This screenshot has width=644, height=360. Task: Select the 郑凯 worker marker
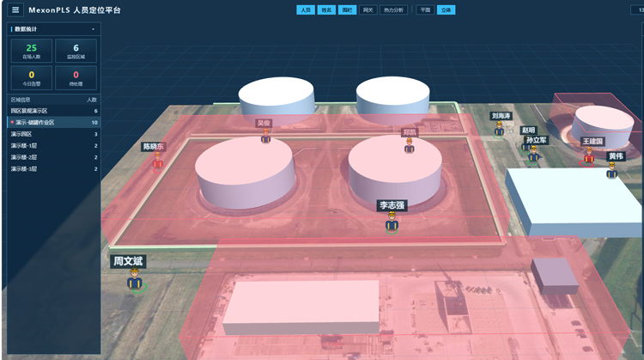(409, 145)
